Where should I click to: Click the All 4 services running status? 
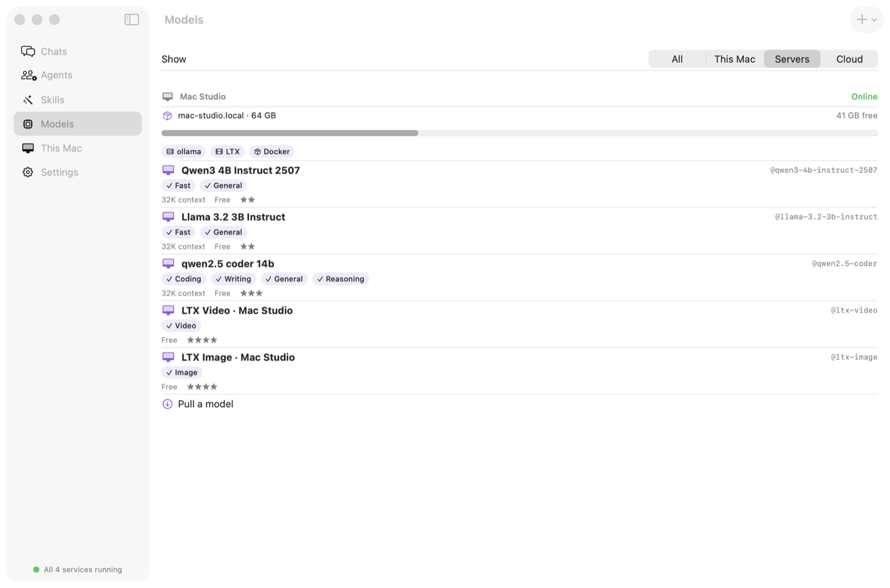[77, 570]
